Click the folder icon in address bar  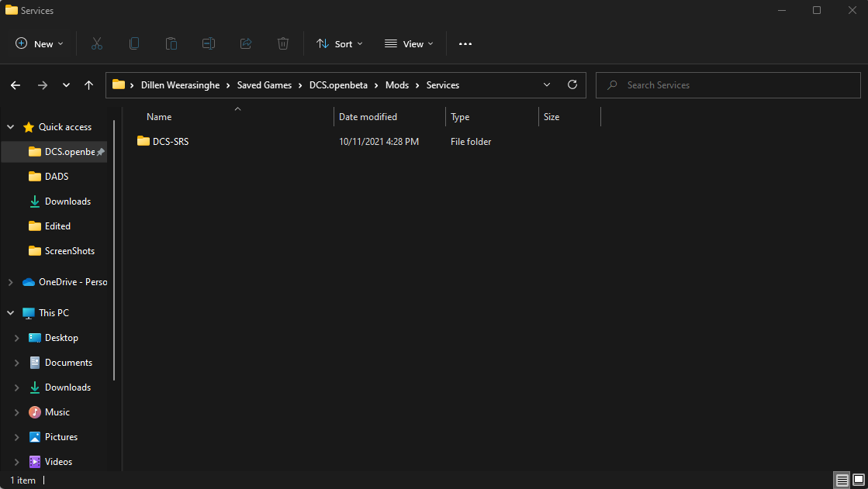[x=119, y=84]
